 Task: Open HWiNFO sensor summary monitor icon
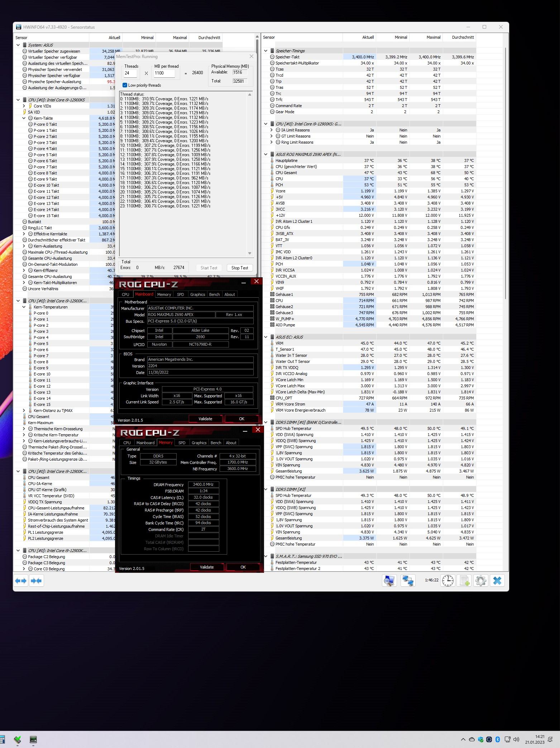pos(389,581)
